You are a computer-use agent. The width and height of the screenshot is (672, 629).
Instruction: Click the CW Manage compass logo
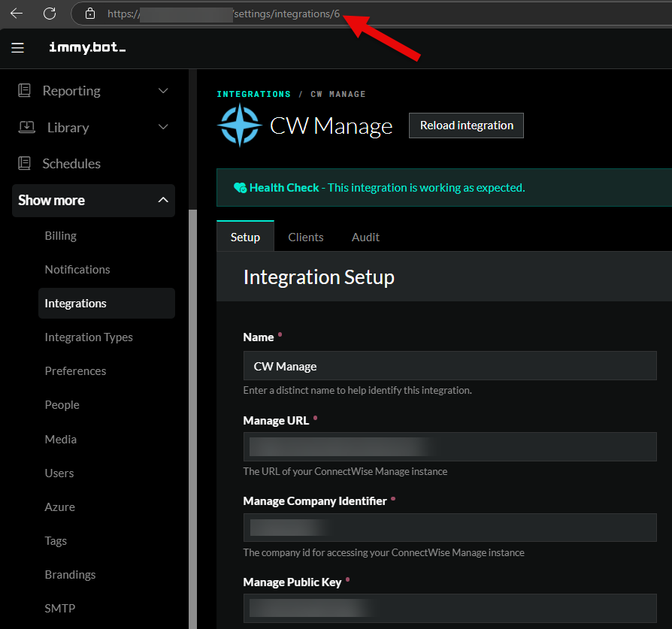pyautogui.click(x=239, y=125)
